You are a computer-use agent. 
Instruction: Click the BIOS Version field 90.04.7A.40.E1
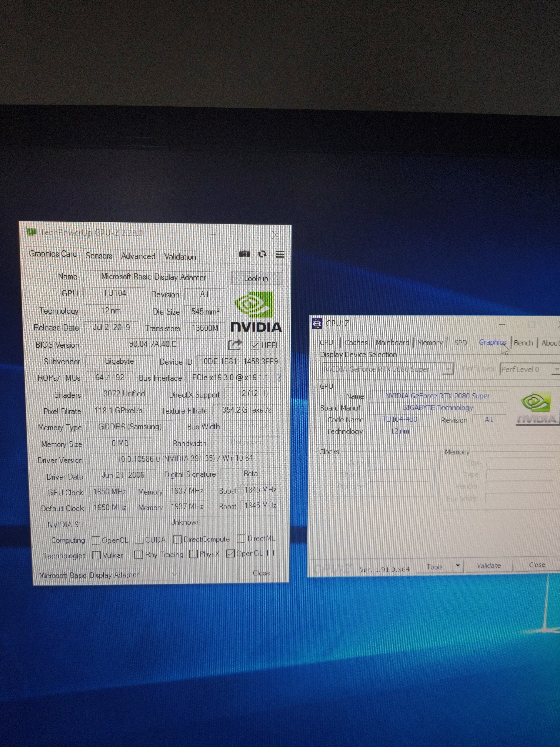click(x=154, y=344)
